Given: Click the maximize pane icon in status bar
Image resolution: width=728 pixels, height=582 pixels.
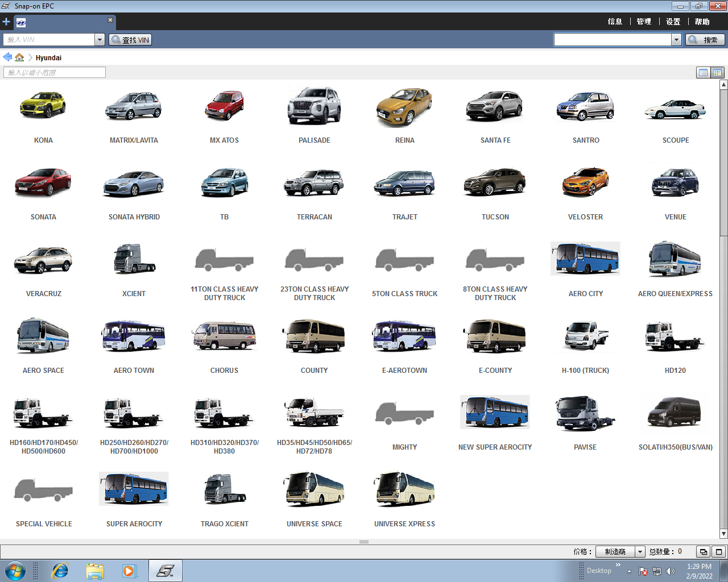Looking at the screenshot, I should pyautogui.click(x=719, y=551).
